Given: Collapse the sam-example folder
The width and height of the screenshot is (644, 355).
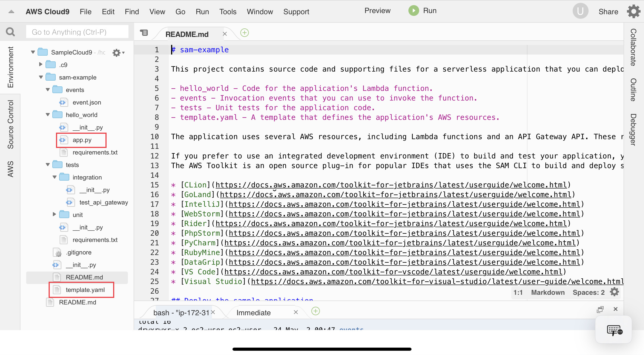Looking at the screenshot, I should coord(41,77).
